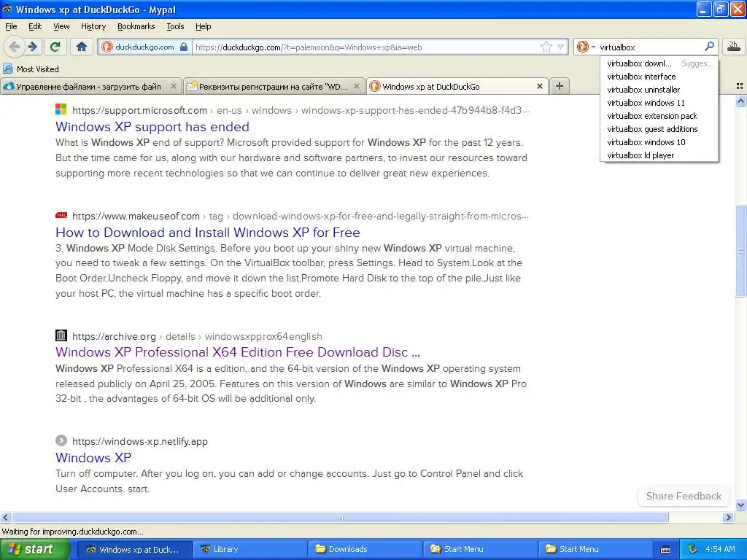The height and width of the screenshot is (560, 747).
Task: Open the View menu
Action: click(61, 26)
